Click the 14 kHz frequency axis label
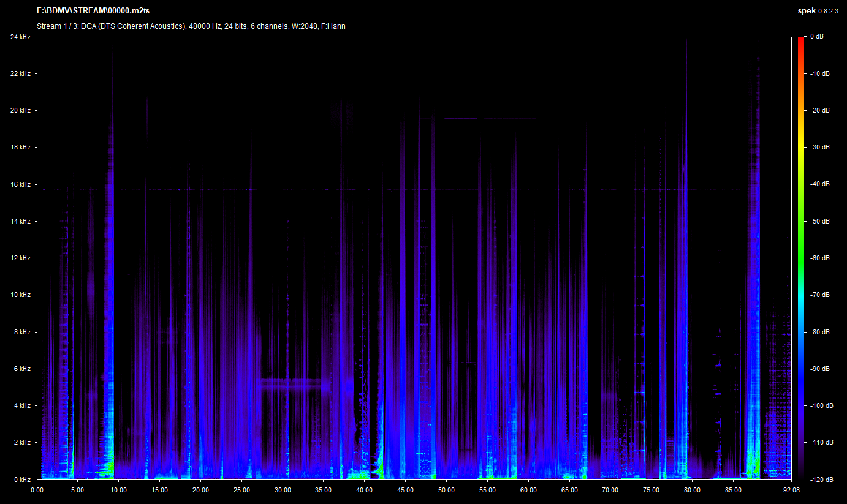Screen dimensions: 847x504 20,221
